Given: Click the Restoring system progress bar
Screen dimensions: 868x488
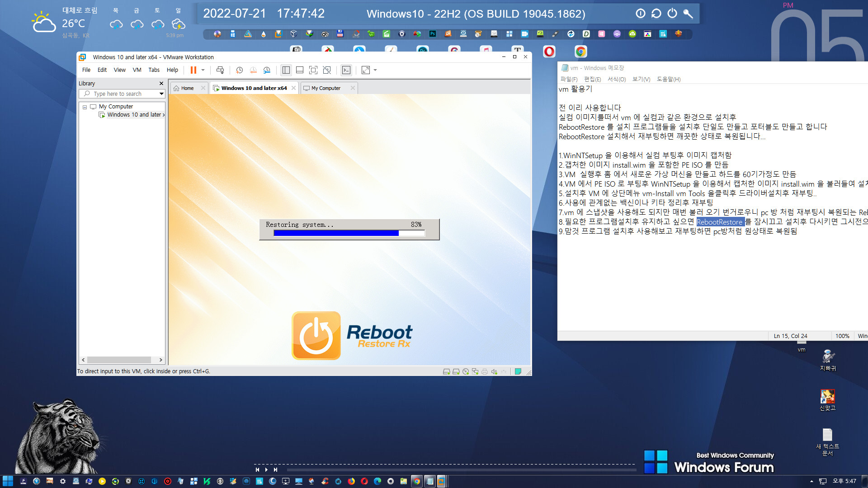Looking at the screenshot, I should coord(349,233).
